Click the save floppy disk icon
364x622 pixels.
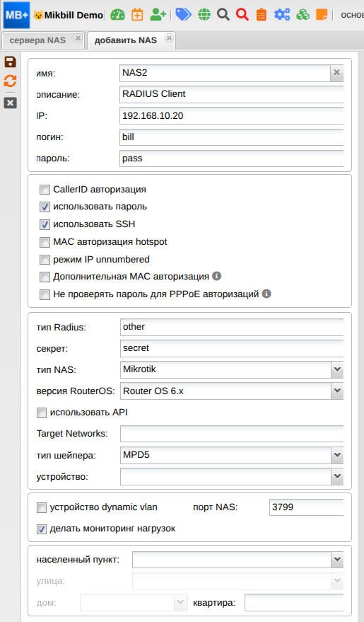click(x=11, y=62)
